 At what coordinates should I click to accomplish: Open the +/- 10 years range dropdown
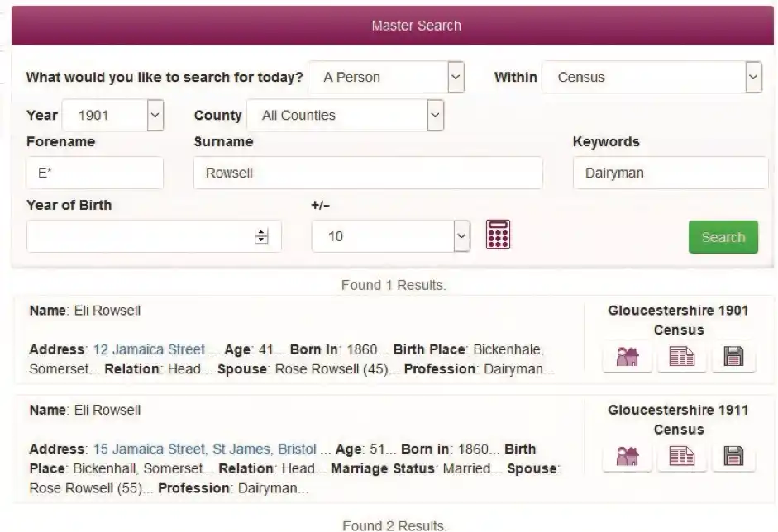click(390, 236)
